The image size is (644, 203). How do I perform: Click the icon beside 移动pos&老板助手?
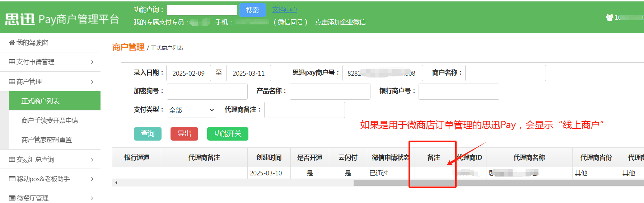click(12, 179)
